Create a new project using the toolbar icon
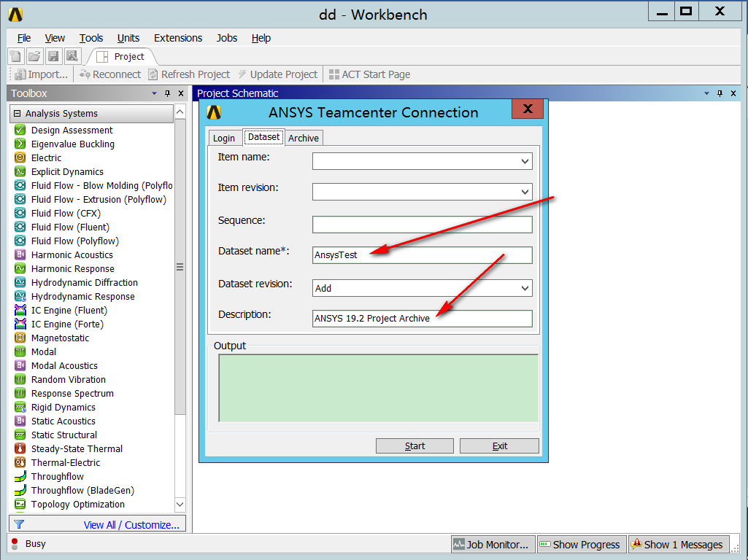The height and width of the screenshot is (560, 748). 15,55
